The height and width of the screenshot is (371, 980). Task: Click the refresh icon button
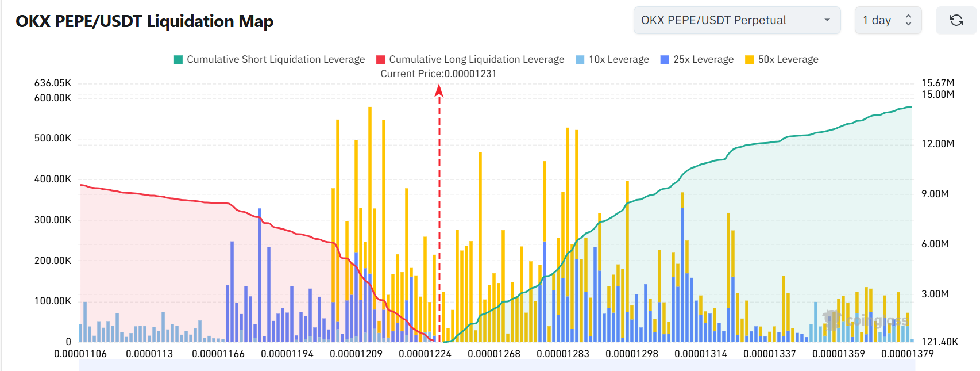[956, 20]
